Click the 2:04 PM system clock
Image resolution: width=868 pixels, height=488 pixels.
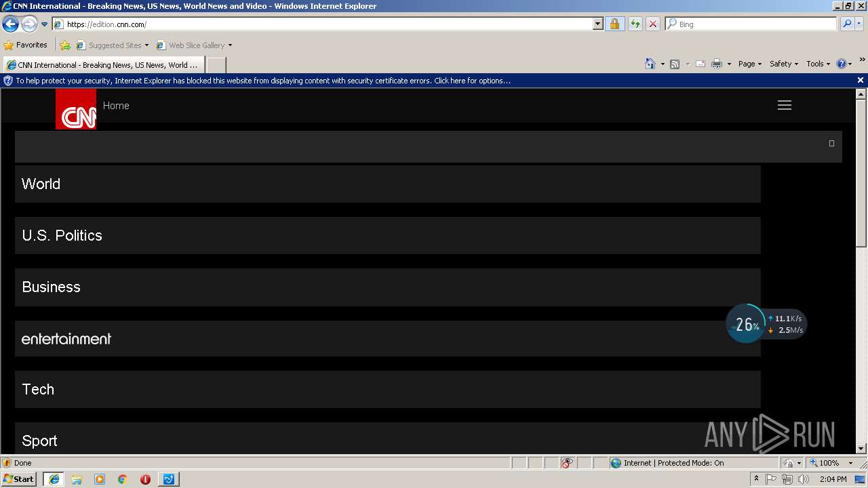pos(833,479)
